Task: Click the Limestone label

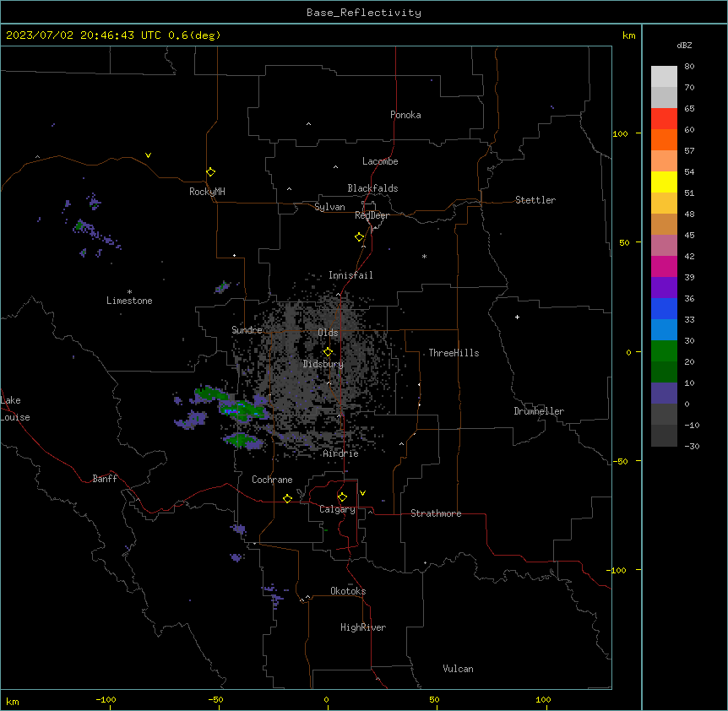Action: click(x=129, y=301)
